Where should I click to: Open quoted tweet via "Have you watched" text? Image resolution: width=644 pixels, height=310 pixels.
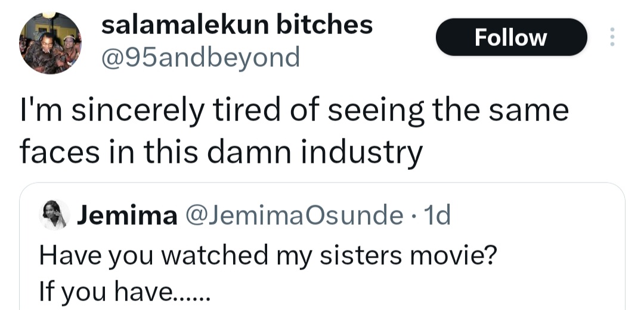(x=268, y=255)
